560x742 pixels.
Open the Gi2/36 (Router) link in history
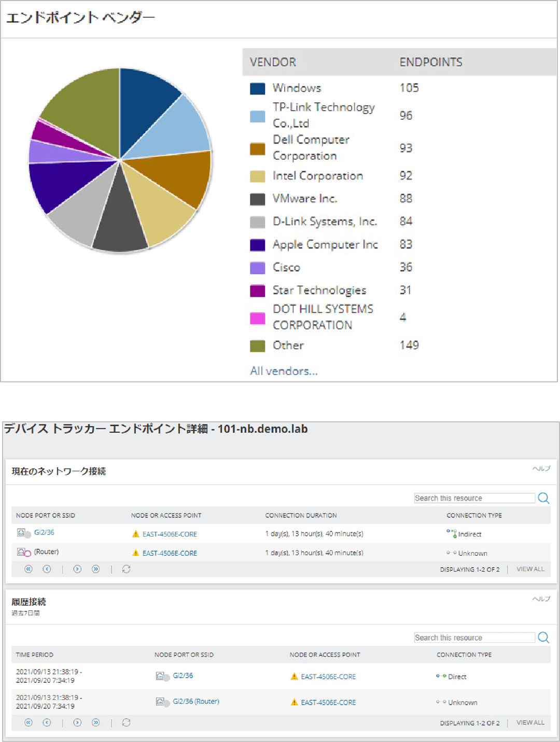pyautogui.click(x=195, y=702)
